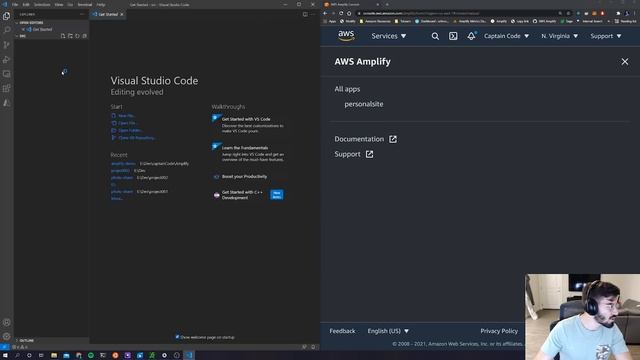Open Terminal menu in VS Code
The height and width of the screenshot is (360, 640).
tap(85, 4)
